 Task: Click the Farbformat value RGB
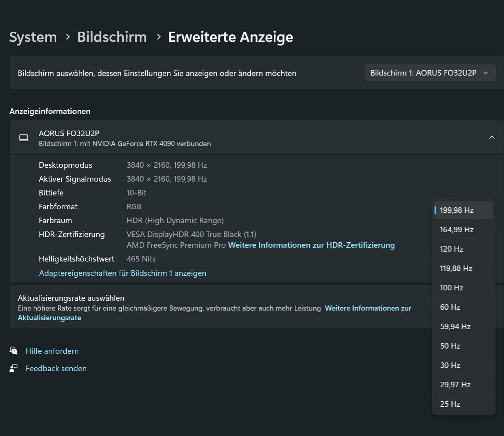tap(134, 207)
